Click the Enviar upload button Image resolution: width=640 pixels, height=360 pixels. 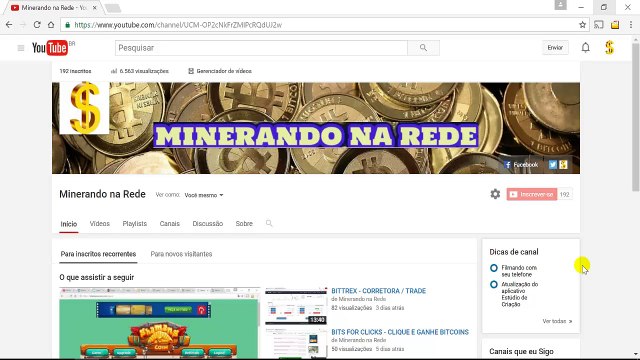coord(555,48)
